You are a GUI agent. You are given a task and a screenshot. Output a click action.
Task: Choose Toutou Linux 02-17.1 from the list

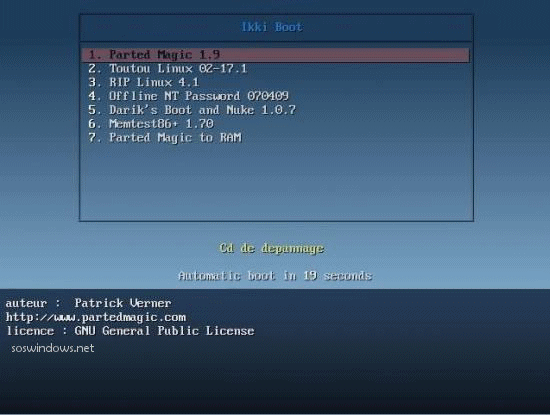pyautogui.click(x=167, y=68)
